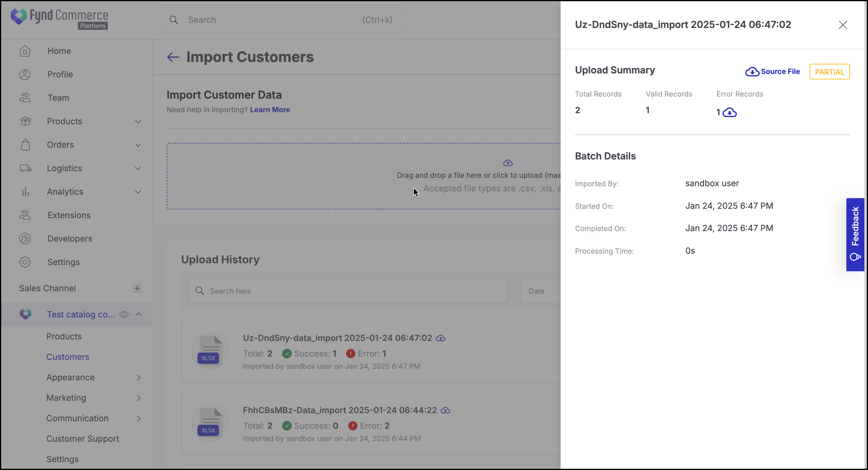Open Customer Support in sales channel menu
The image size is (868, 470).
click(x=83, y=439)
